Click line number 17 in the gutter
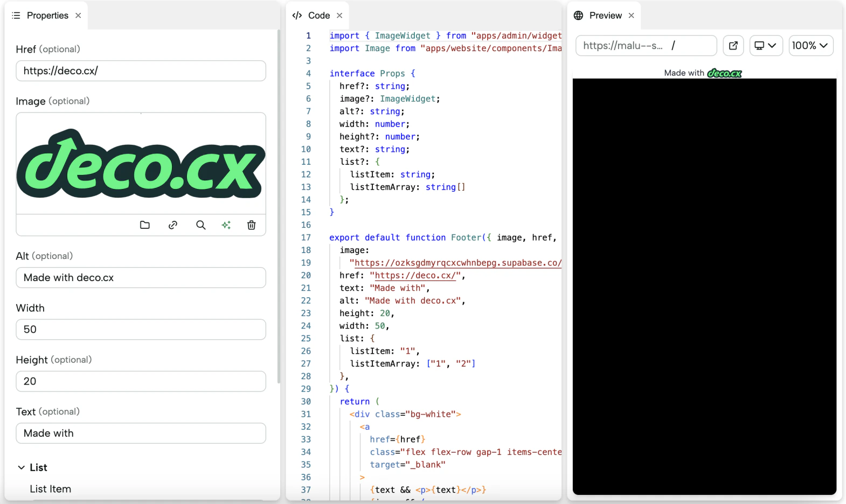The height and width of the screenshot is (504, 846). click(306, 237)
